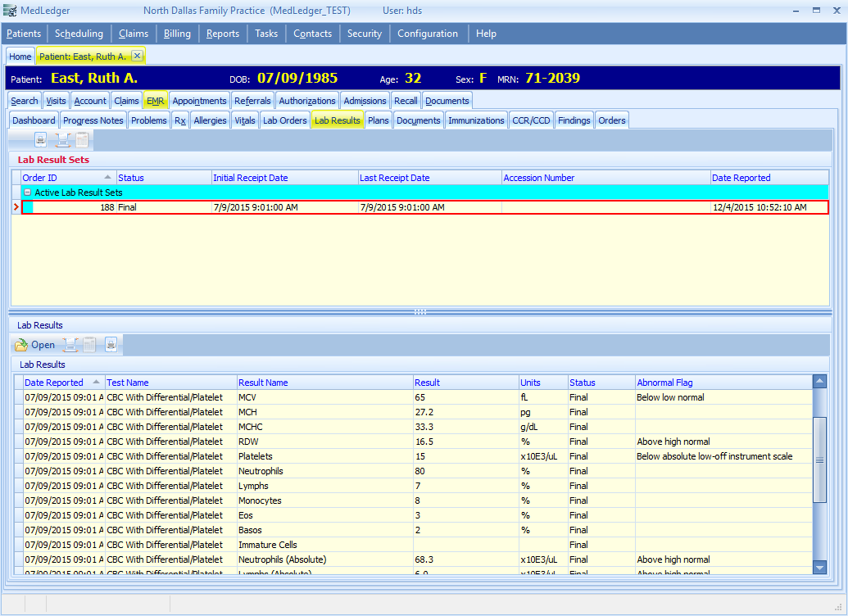Open the Admissions tab
This screenshot has height=616, width=848.
(365, 101)
